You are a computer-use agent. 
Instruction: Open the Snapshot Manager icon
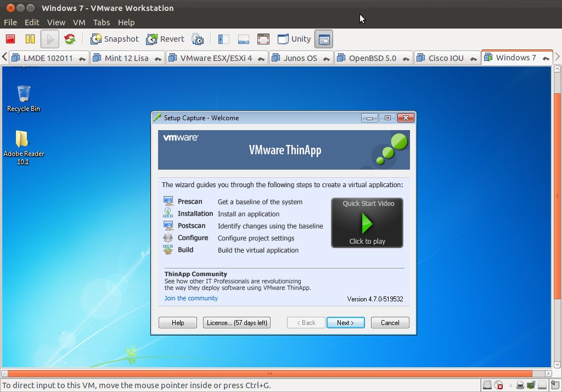198,38
